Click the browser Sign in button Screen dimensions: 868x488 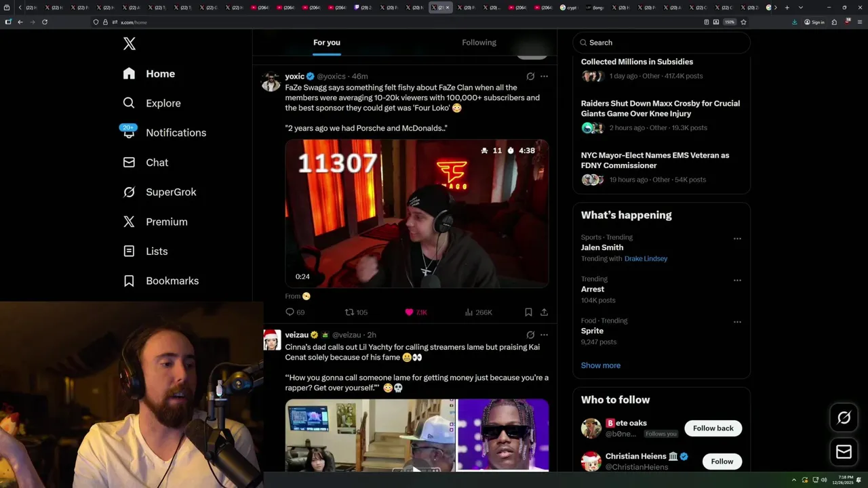pos(814,22)
